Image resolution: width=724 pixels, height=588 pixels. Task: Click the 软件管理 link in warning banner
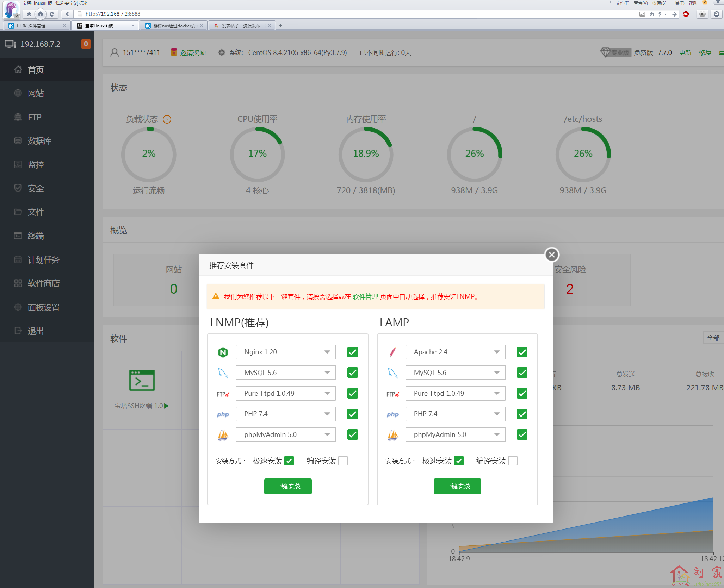click(x=365, y=297)
